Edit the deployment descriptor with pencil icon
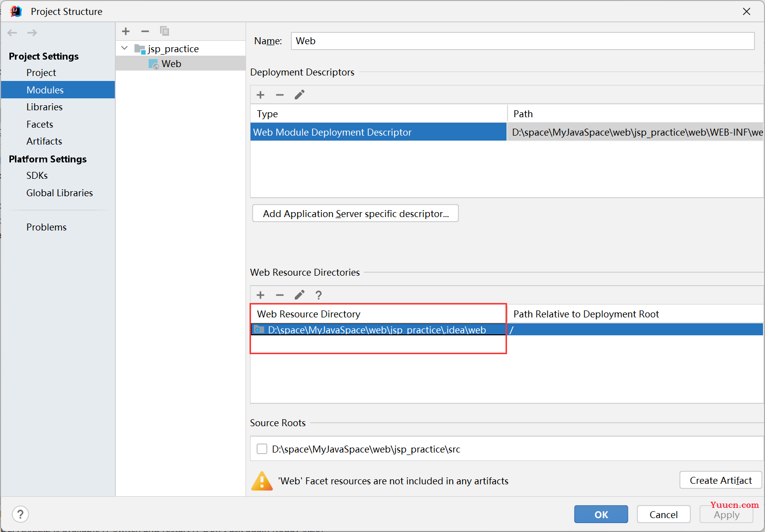The height and width of the screenshot is (532, 765). pos(299,95)
